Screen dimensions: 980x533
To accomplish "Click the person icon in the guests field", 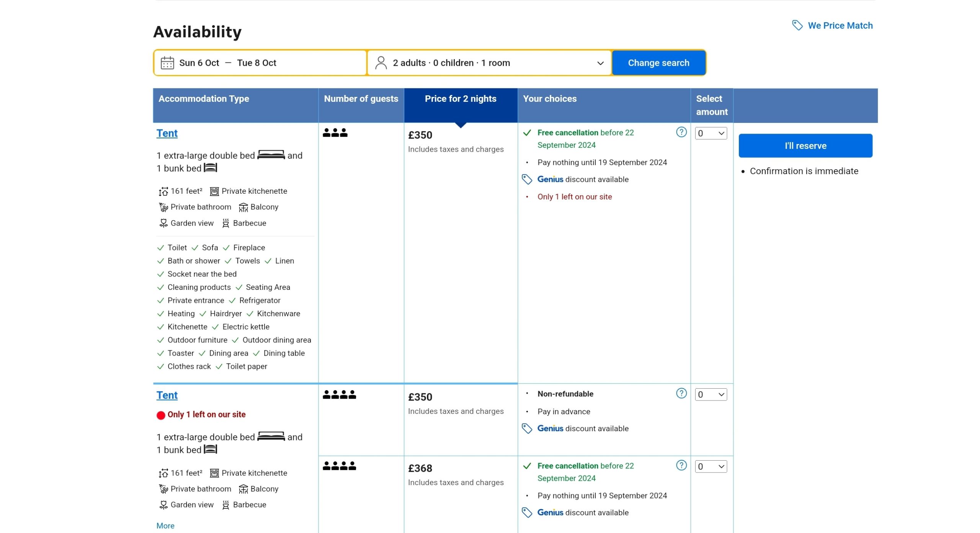I will (x=381, y=63).
